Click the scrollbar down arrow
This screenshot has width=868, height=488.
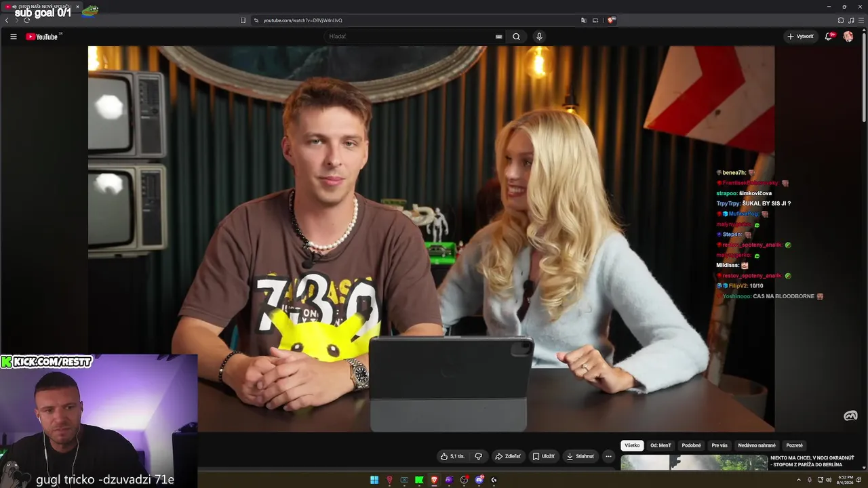pos(864,468)
